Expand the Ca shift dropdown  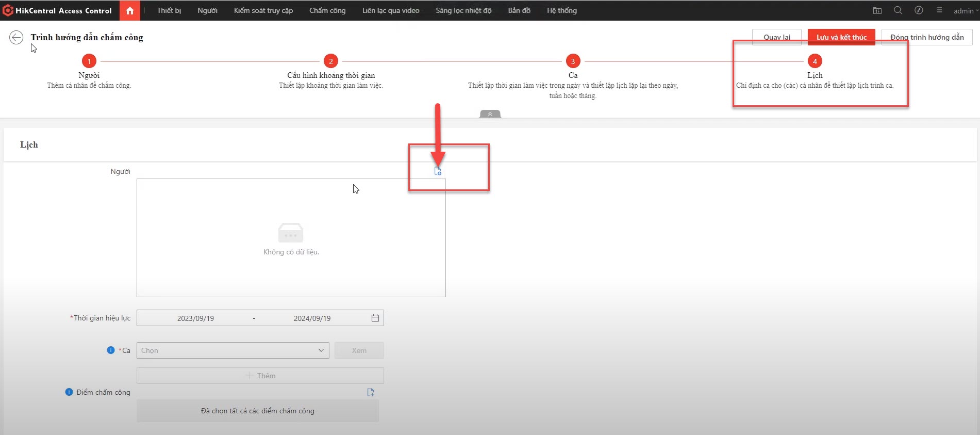pyautogui.click(x=232, y=350)
